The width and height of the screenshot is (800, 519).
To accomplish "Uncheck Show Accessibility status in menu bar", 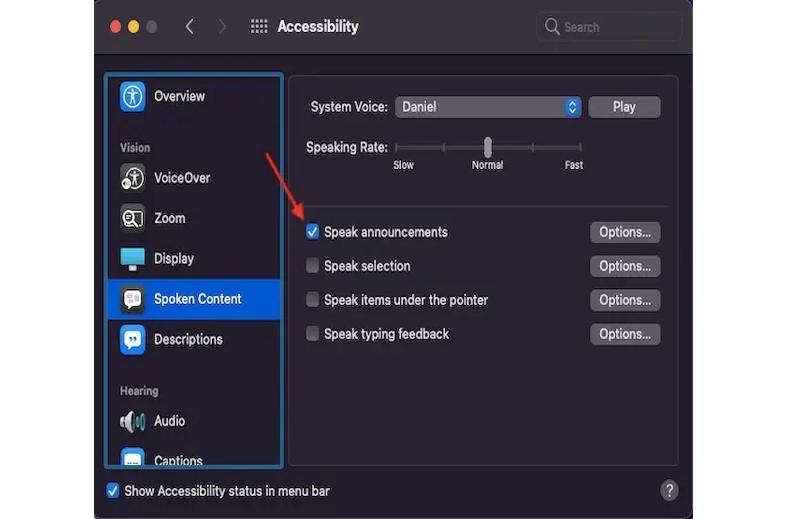I will [113, 491].
